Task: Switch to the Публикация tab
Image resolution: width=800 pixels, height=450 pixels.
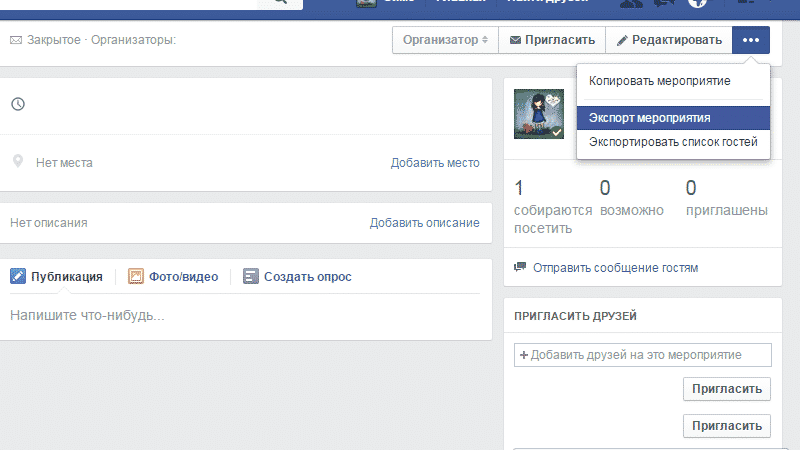Action: [x=56, y=277]
